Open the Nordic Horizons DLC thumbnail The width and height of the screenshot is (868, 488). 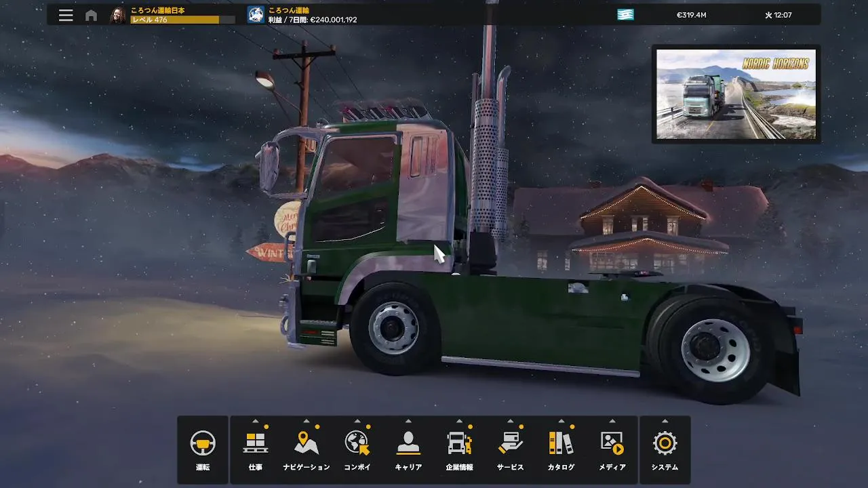pyautogui.click(x=736, y=94)
